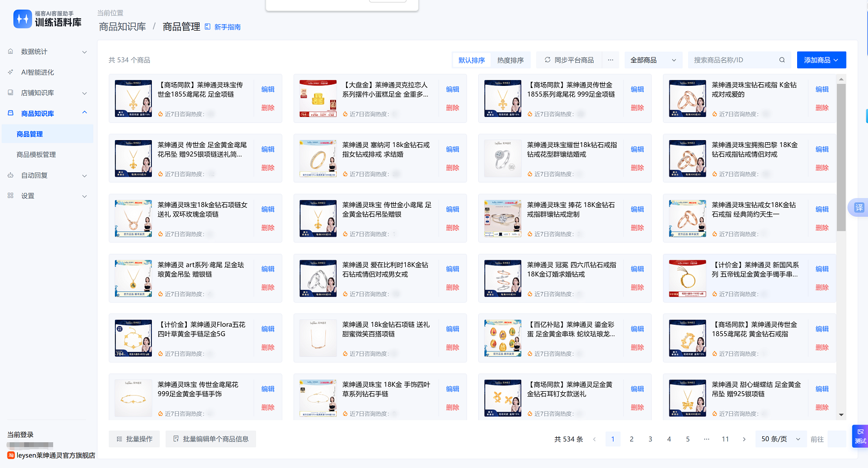Edit 【计价金】莱绅通灵Flora五花四叶草 product
Screen dimensions: 868x468
coord(268,329)
